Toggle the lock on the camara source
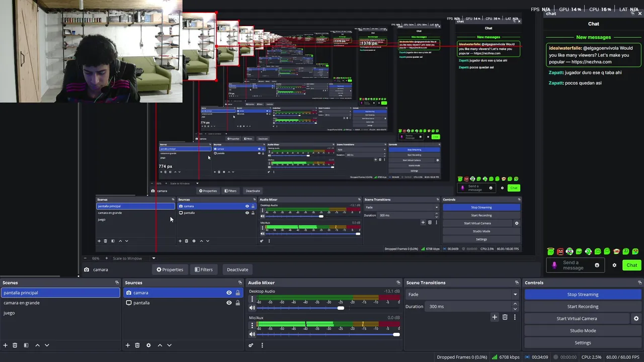The width and height of the screenshot is (644, 362). click(237, 293)
